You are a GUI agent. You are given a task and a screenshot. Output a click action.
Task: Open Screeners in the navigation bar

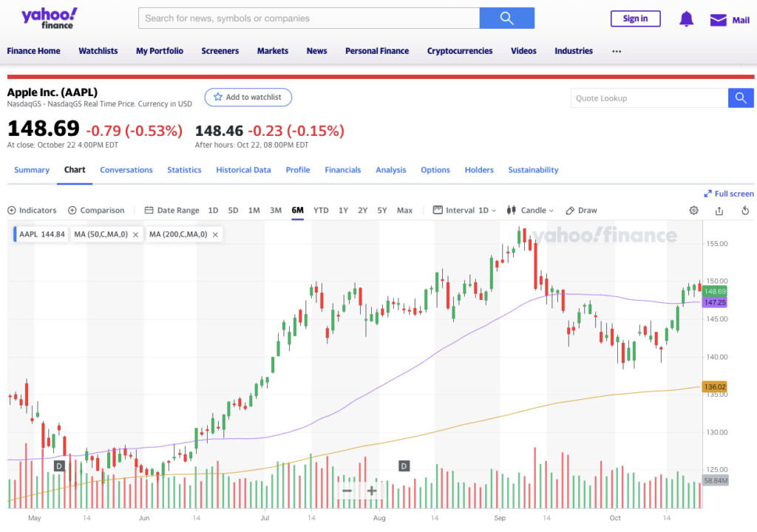(220, 51)
